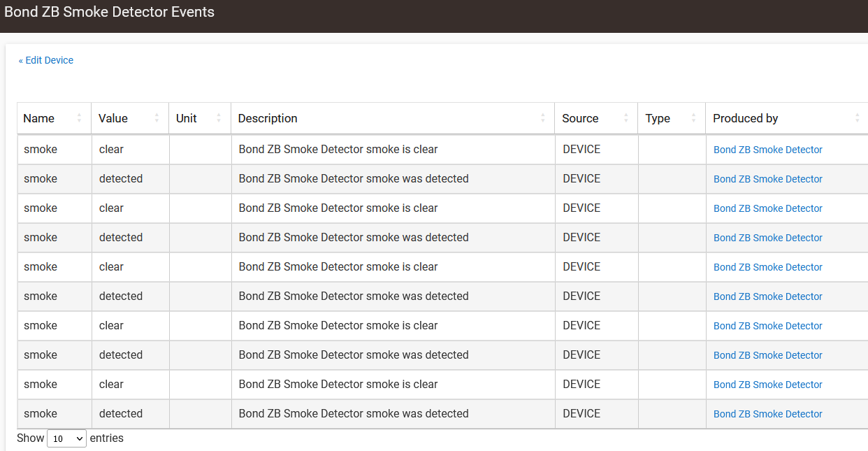Click the second row's Produced by device link
The width and height of the screenshot is (868, 451).
pyautogui.click(x=767, y=179)
